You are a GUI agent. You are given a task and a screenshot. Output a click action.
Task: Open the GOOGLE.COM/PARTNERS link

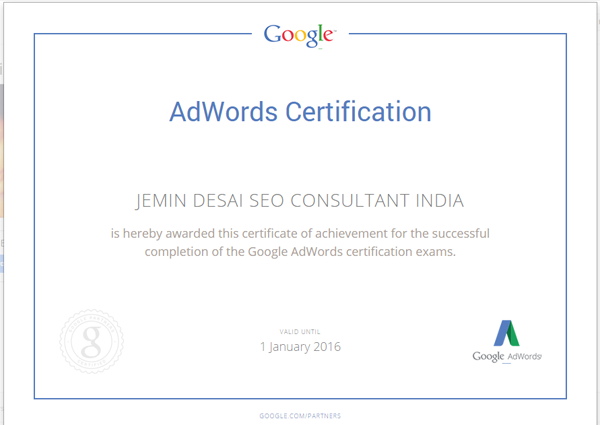click(300, 416)
